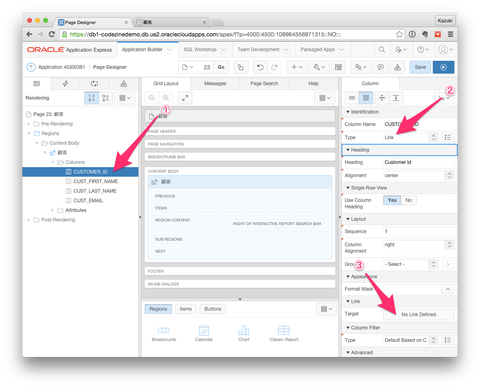Click the page lock icon
The image size is (480, 389).
(240, 67)
